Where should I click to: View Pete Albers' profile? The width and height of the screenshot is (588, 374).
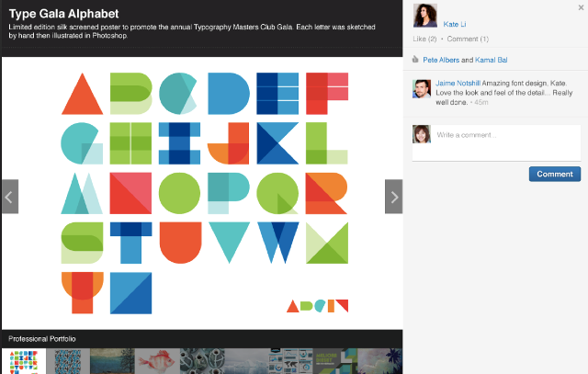click(x=441, y=60)
